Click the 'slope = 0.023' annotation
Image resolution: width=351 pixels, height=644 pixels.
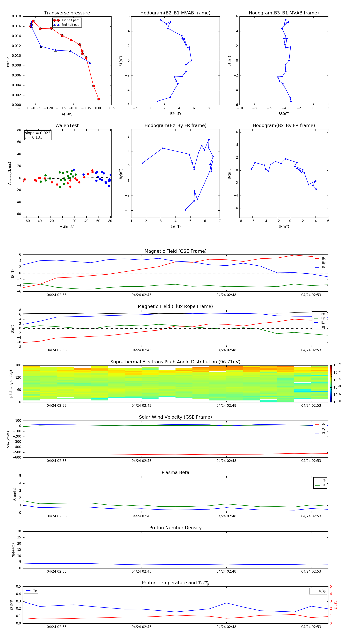click(38, 133)
